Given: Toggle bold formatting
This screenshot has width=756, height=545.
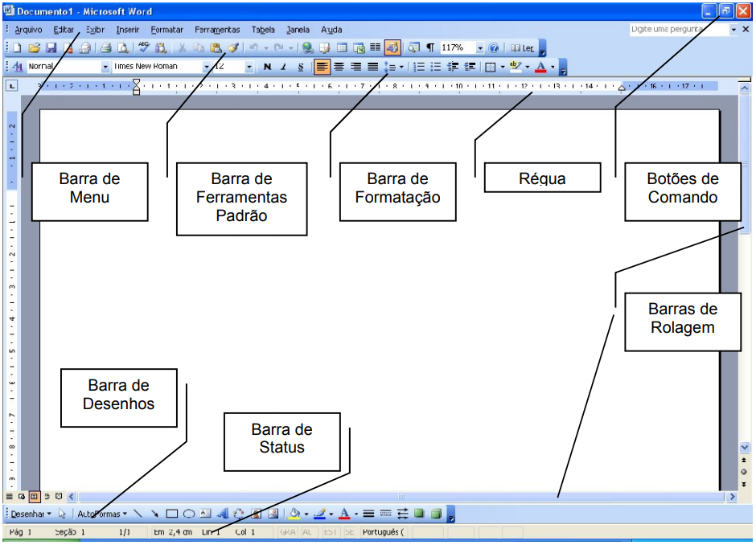Looking at the screenshot, I should pyautogui.click(x=267, y=67).
